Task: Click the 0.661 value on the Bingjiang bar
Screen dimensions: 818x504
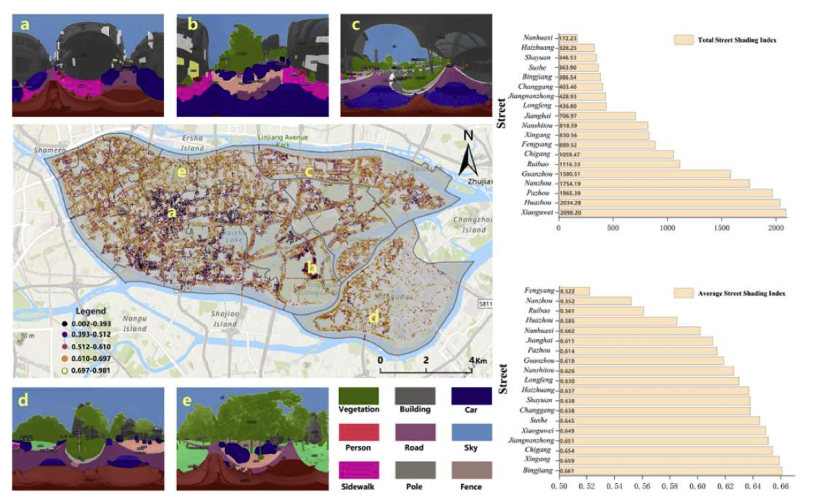Action: coord(568,471)
